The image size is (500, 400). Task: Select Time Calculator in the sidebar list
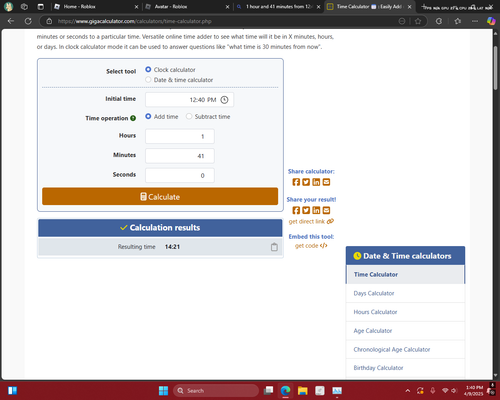[x=405, y=274]
